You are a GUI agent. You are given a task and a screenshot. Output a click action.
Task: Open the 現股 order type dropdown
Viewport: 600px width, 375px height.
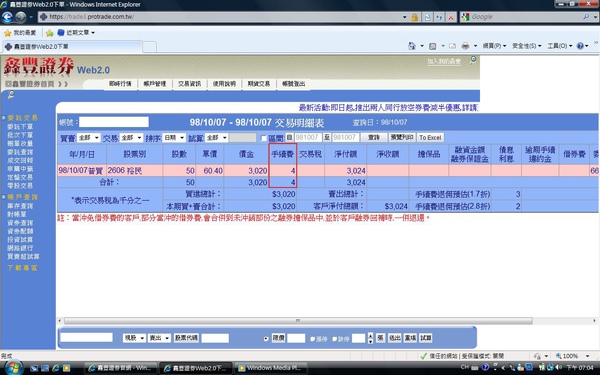tap(134, 338)
